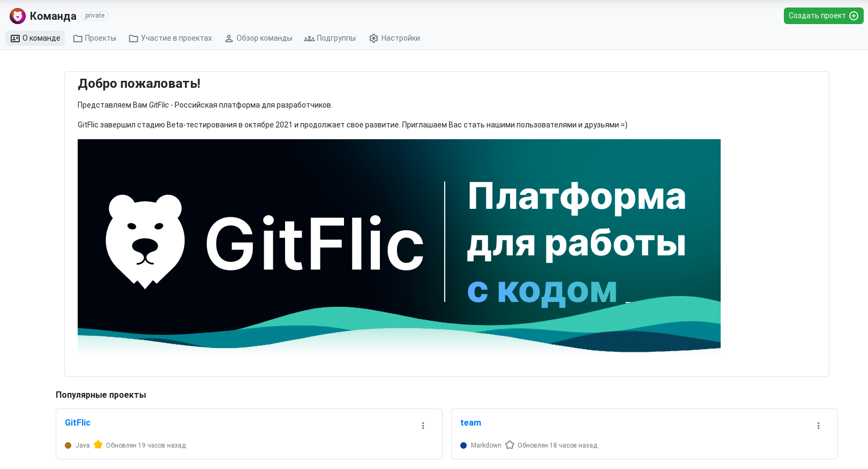Go to the Обзор команды tab
Screen dimensions: 868x469
click(258, 38)
